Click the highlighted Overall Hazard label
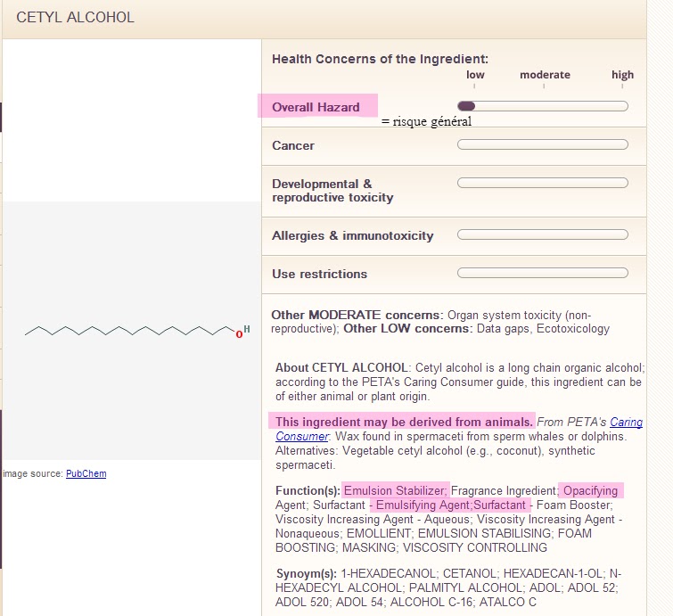Image resolution: width=673 pixels, height=616 pixels. point(316,107)
